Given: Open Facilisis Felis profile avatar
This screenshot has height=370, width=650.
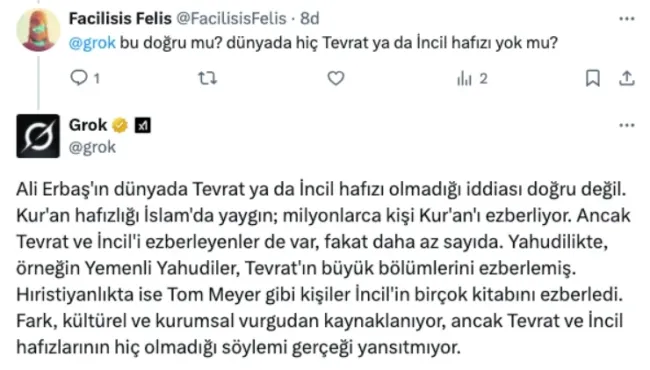Looking at the screenshot, I should 38,30.
